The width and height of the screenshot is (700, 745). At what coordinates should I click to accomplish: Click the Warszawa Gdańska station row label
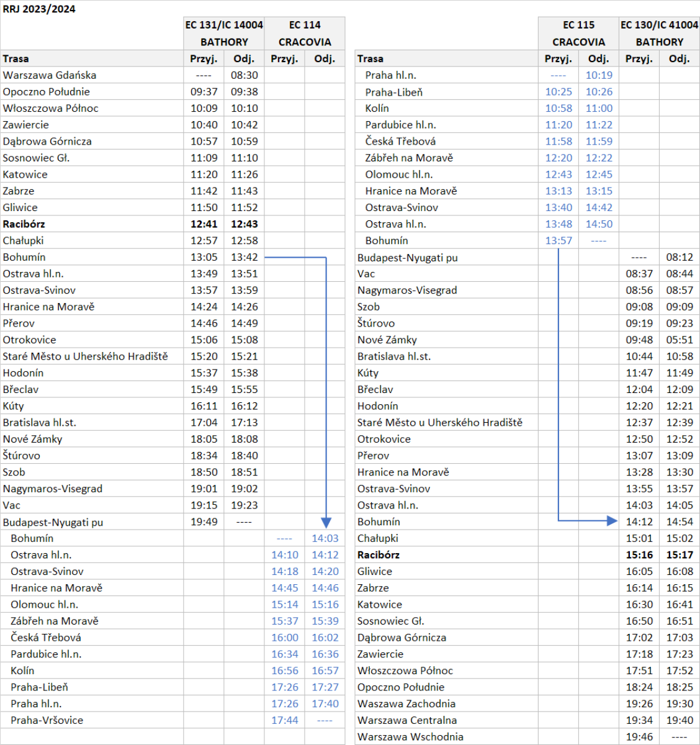[50, 75]
